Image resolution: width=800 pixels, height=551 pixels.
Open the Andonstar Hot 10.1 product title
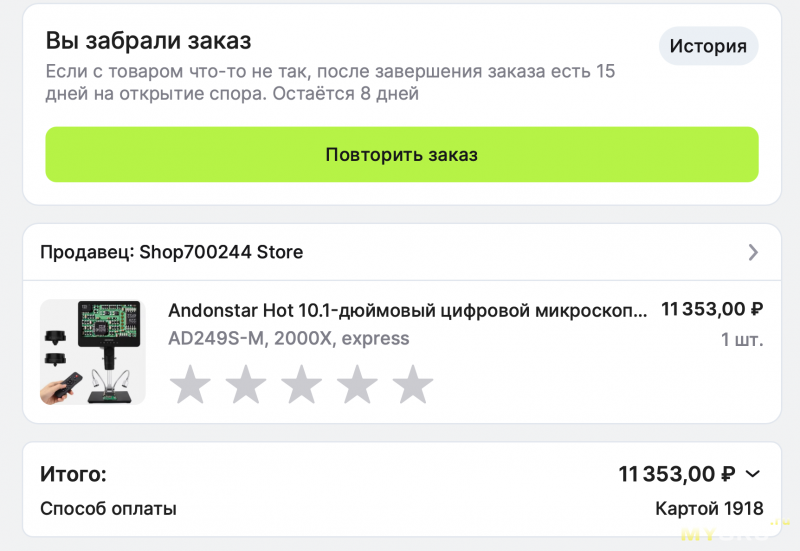(408, 310)
